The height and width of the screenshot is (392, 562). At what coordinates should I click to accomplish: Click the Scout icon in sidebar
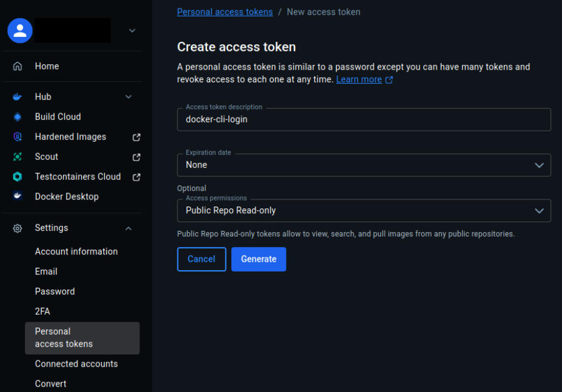click(x=18, y=157)
